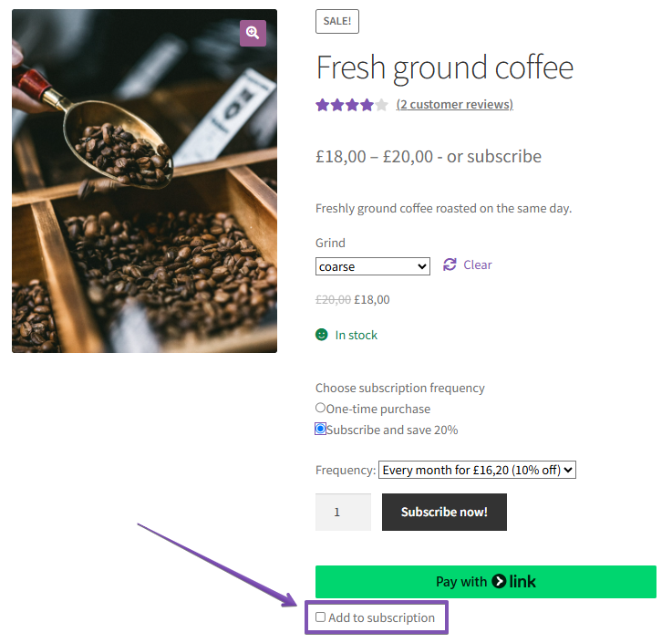Click the third purple rating star
672x643 pixels.
[x=352, y=105]
